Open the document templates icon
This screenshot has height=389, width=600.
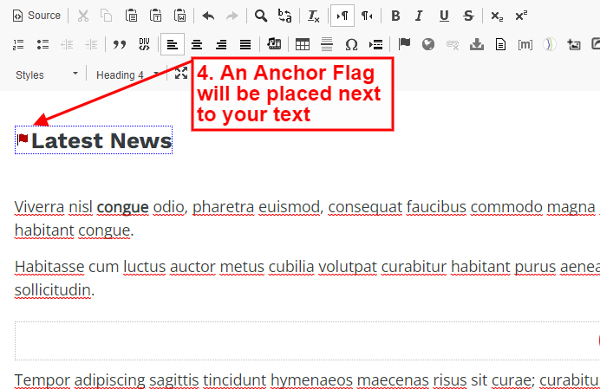501,45
